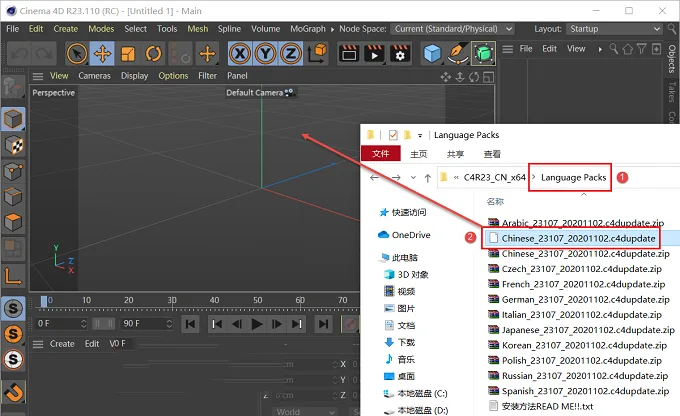This screenshot has width=680, height=416.
Task: Select the Spline Pen tool
Action: pos(458,54)
